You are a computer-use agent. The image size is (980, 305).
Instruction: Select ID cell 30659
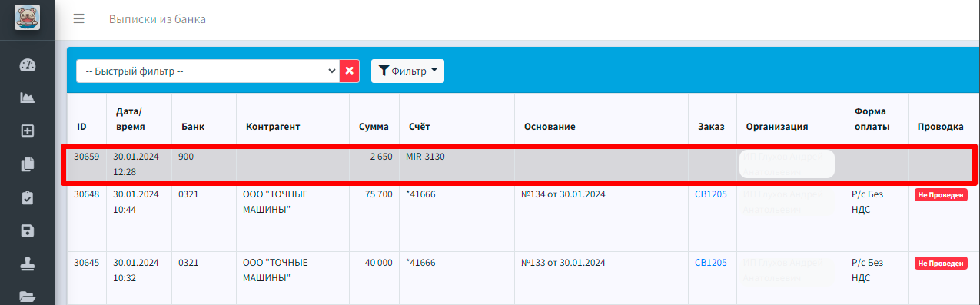pos(86,157)
